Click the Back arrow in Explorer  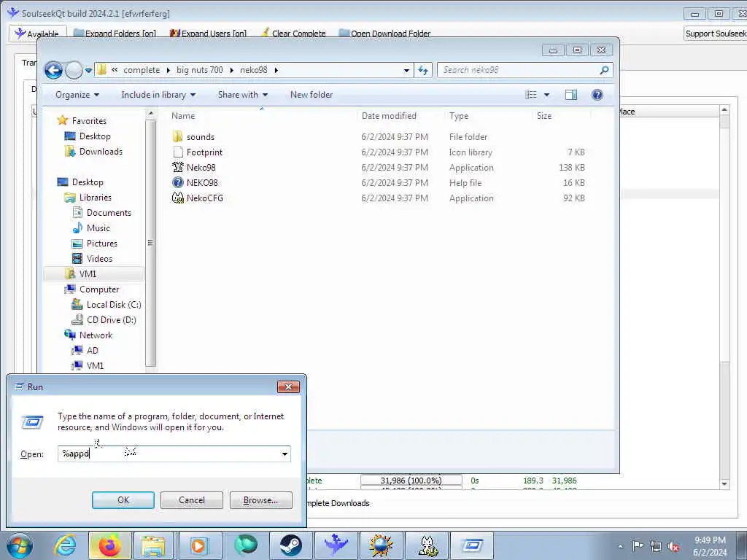click(53, 71)
